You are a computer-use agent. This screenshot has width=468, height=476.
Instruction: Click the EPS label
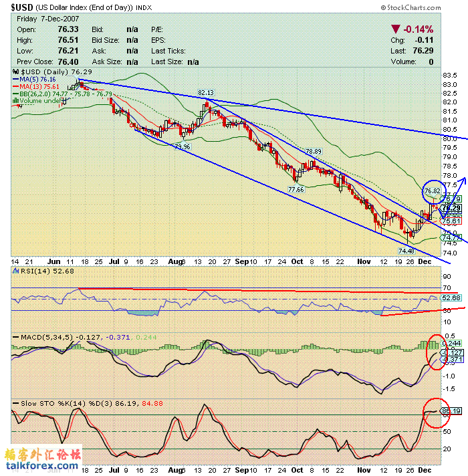click(158, 40)
